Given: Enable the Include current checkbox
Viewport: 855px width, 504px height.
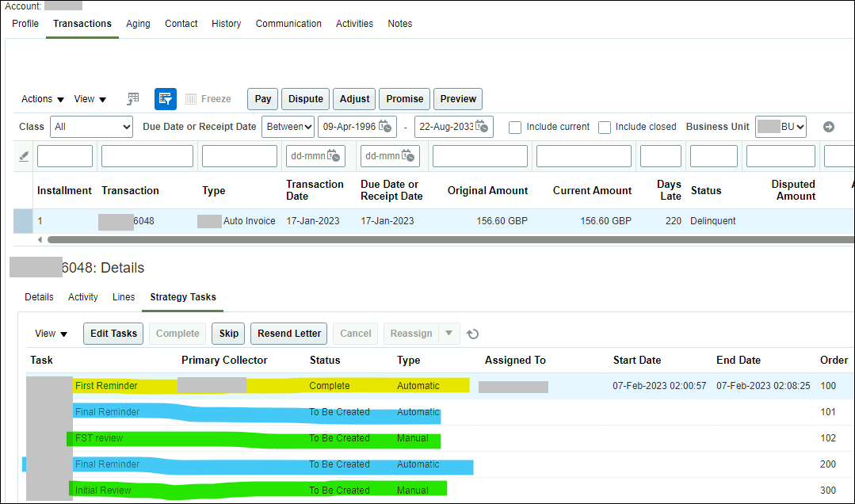Looking at the screenshot, I should tap(515, 127).
